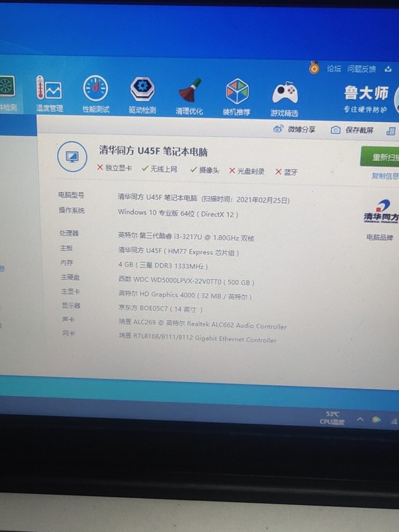Click the 清华同方 brand logo
This screenshot has height=532, width=399.
[x=381, y=211]
